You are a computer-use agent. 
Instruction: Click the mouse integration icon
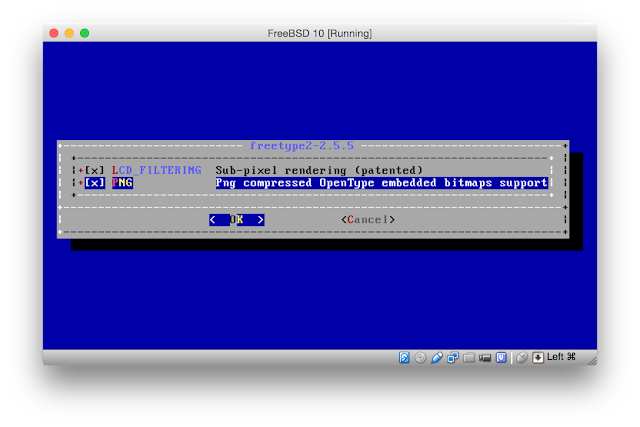521,358
